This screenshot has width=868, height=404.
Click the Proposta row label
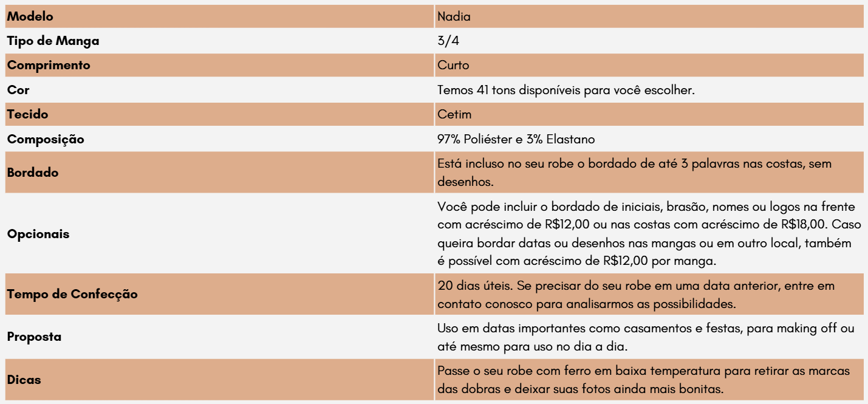tap(34, 337)
